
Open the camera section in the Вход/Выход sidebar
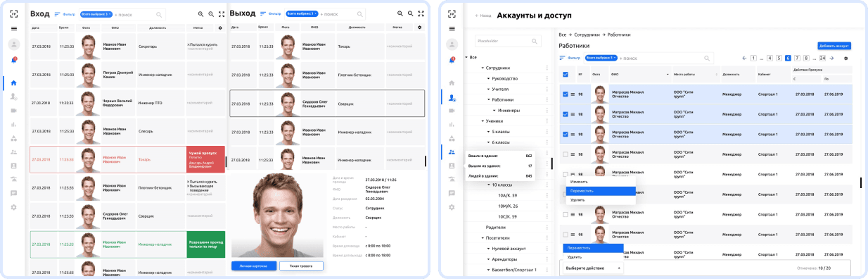tap(14, 111)
